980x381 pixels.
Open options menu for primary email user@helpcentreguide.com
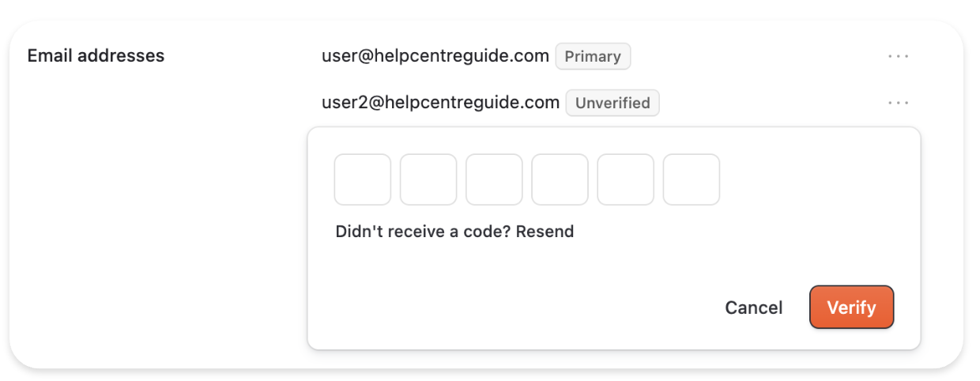point(898,57)
